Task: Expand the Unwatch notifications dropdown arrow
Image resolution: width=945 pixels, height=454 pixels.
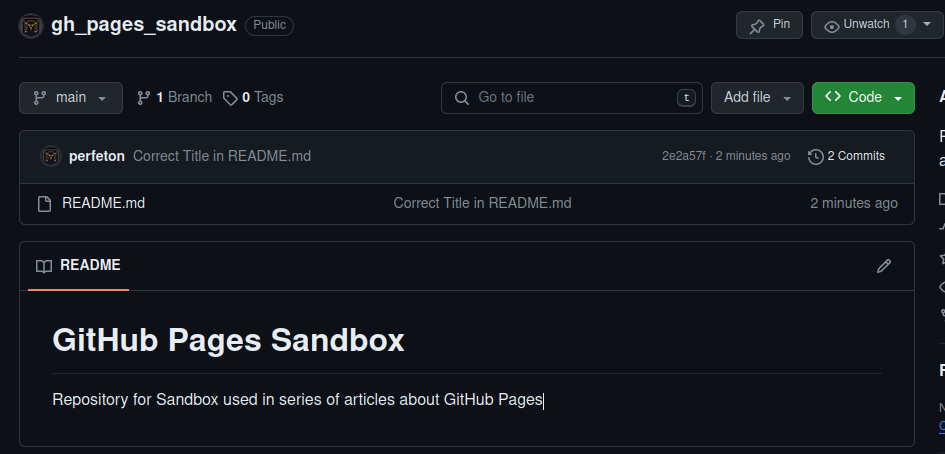Action: click(x=927, y=25)
